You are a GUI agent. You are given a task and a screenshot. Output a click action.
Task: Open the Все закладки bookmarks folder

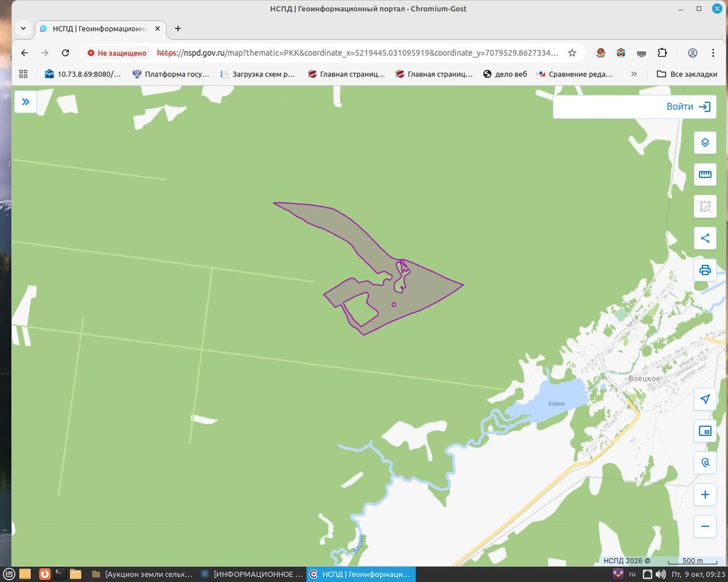pos(687,74)
